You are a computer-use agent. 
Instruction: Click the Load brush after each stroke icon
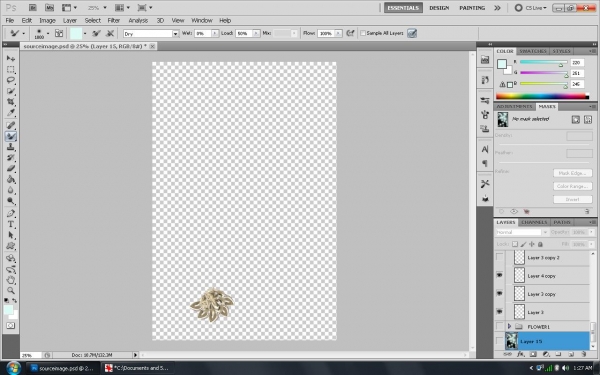96,33
